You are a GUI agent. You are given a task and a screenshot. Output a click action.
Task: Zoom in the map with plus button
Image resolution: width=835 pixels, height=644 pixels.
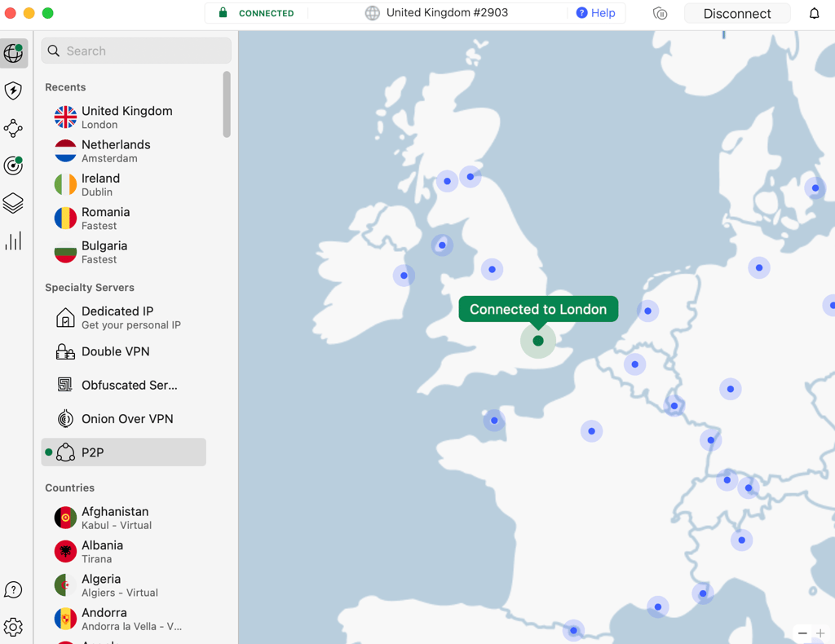[820, 633]
